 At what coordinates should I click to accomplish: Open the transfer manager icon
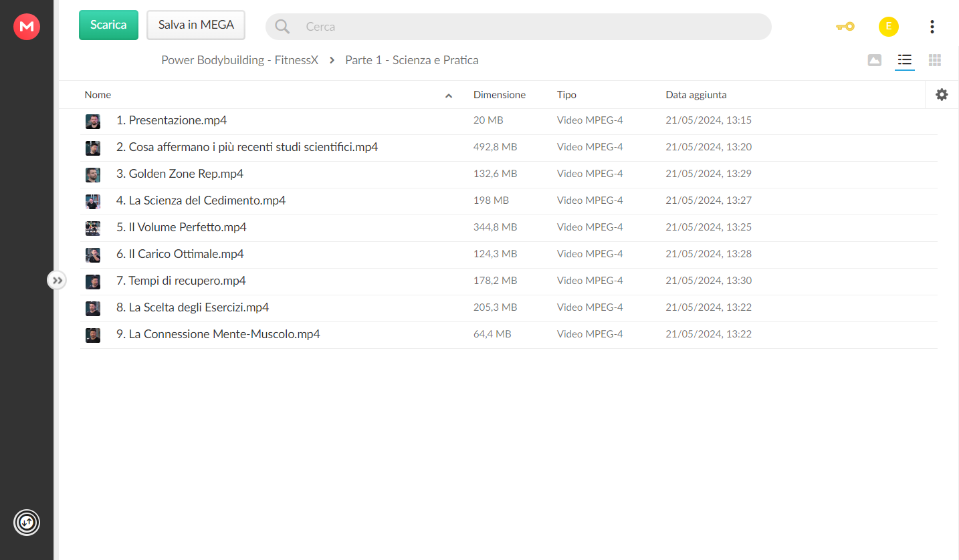click(x=27, y=523)
